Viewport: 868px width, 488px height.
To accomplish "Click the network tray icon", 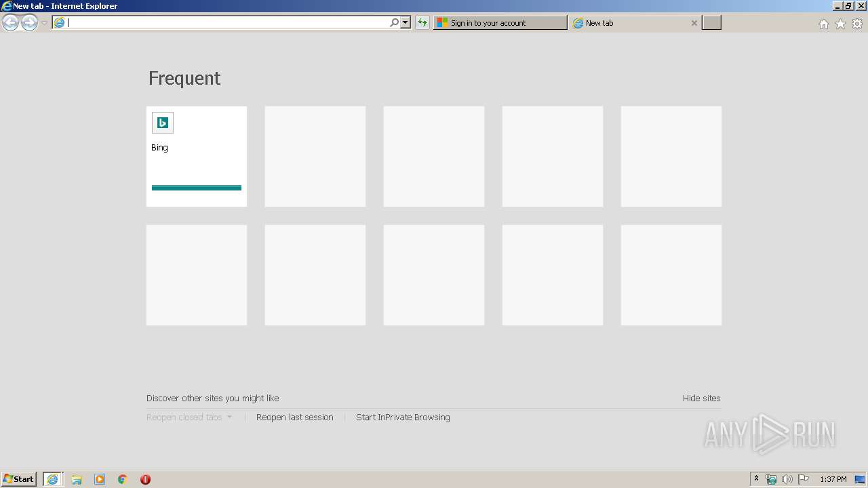I will pyautogui.click(x=771, y=479).
